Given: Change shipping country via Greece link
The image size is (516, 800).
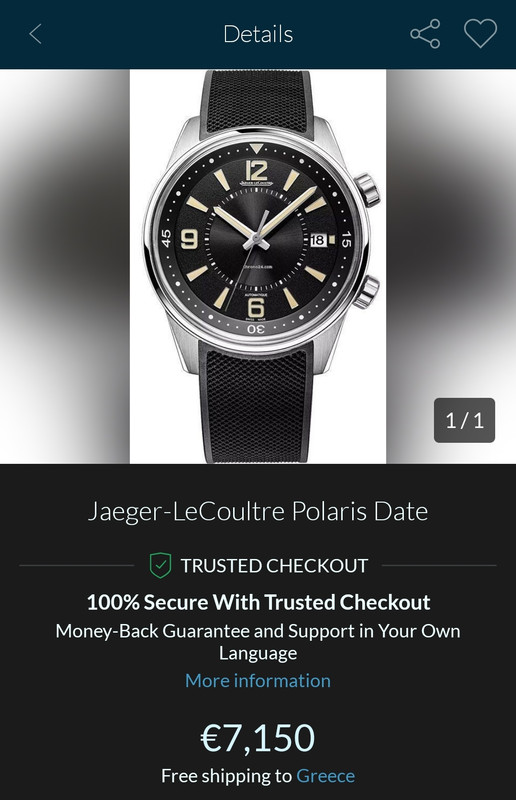Looking at the screenshot, I should (326, 776).
